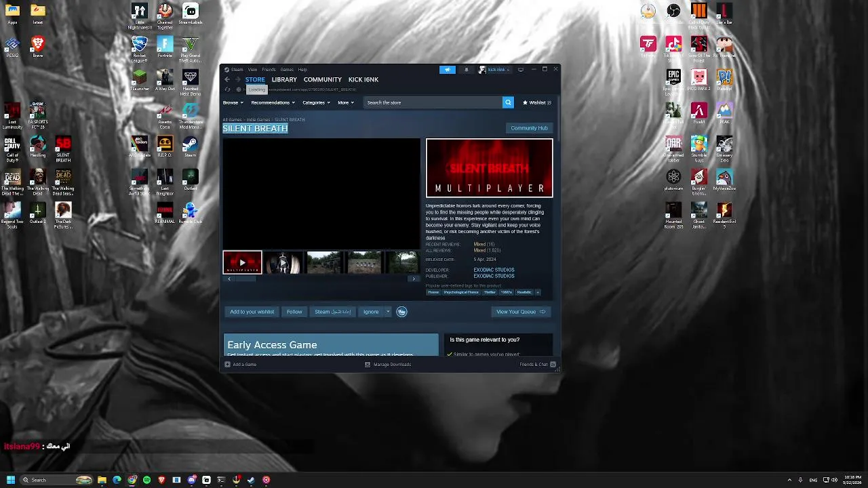Click the Ignore button
868x488 pixels.
pyautogui.click(x=371, y=312)
